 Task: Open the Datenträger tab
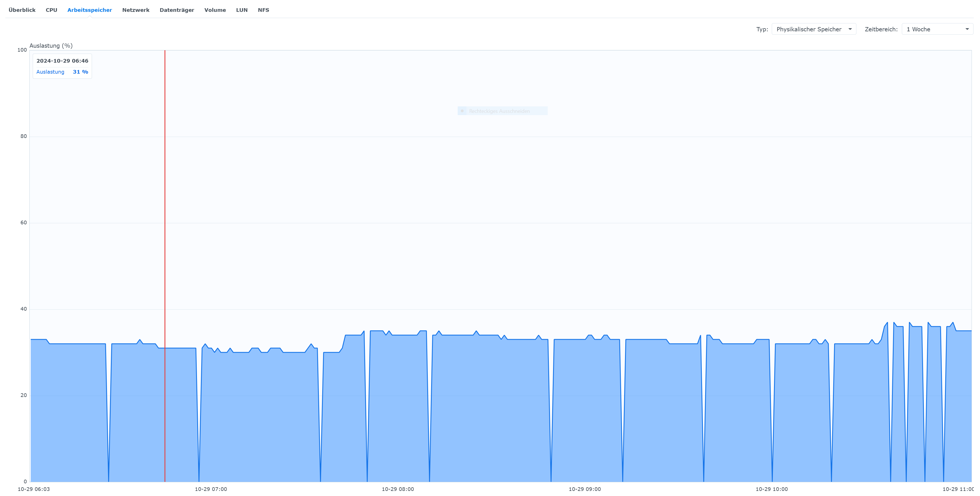pyautogui.click(x=177, y=10)
